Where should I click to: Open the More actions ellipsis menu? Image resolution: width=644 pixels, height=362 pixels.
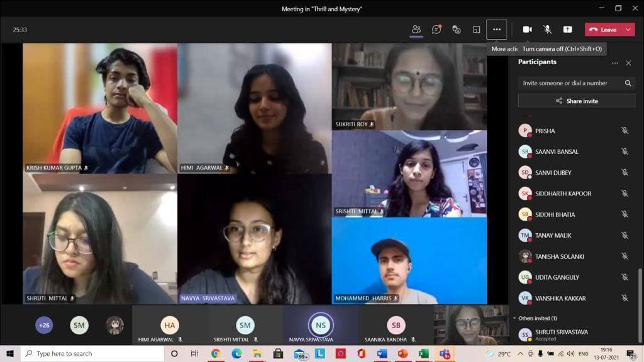(x=496, y=30)
